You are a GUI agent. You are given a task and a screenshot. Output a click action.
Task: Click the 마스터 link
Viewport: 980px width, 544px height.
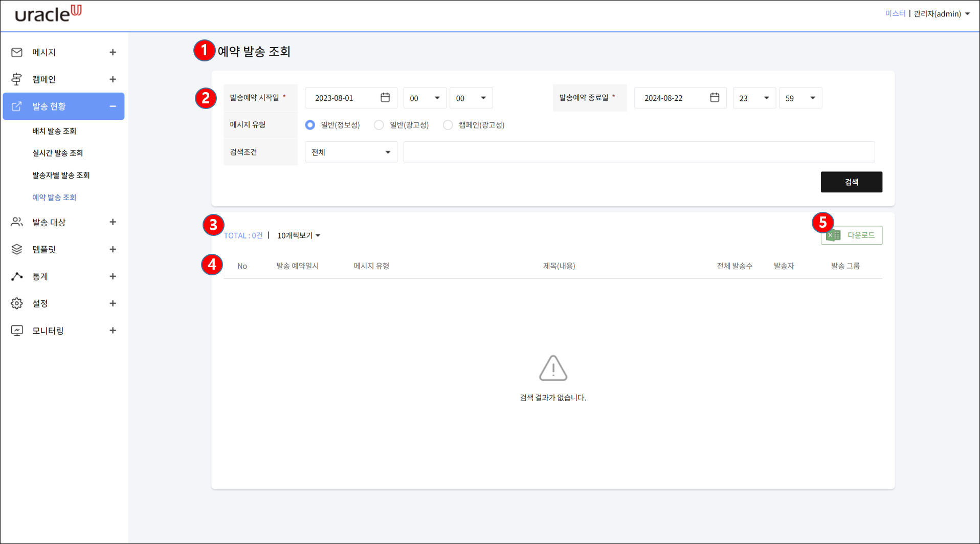click(x=895, y=14)
